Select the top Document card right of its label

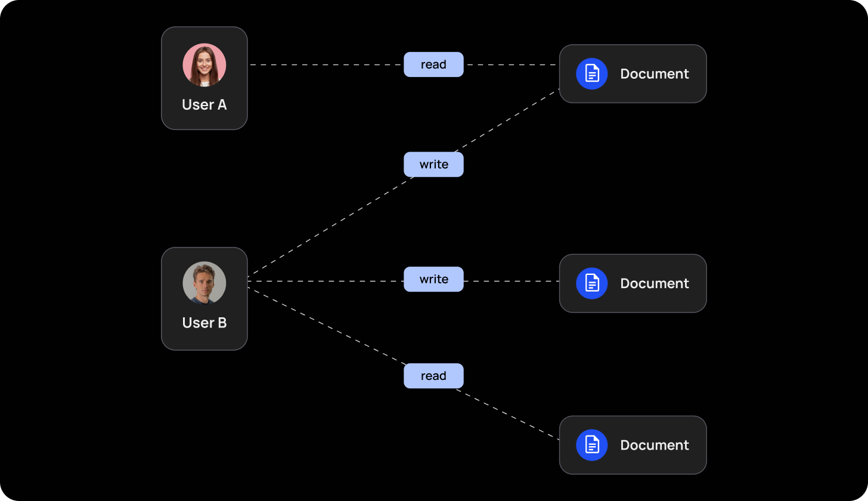tap(698, 74)
